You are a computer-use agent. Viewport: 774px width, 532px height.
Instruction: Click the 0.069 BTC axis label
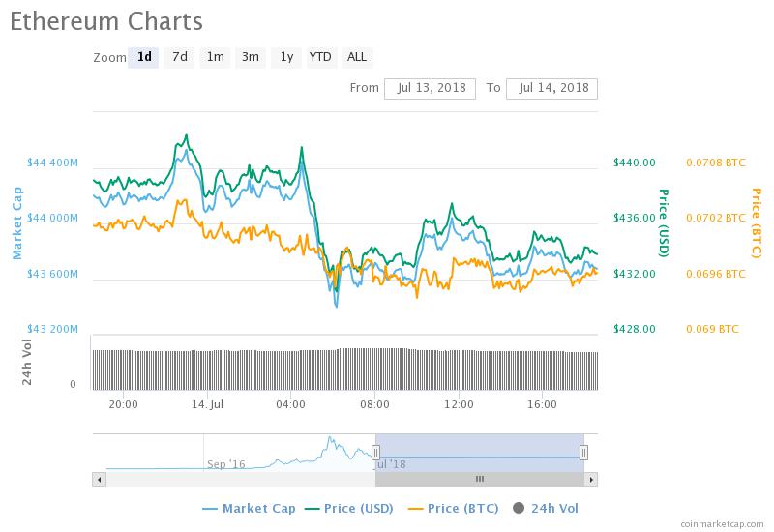[x=712, y=329]
